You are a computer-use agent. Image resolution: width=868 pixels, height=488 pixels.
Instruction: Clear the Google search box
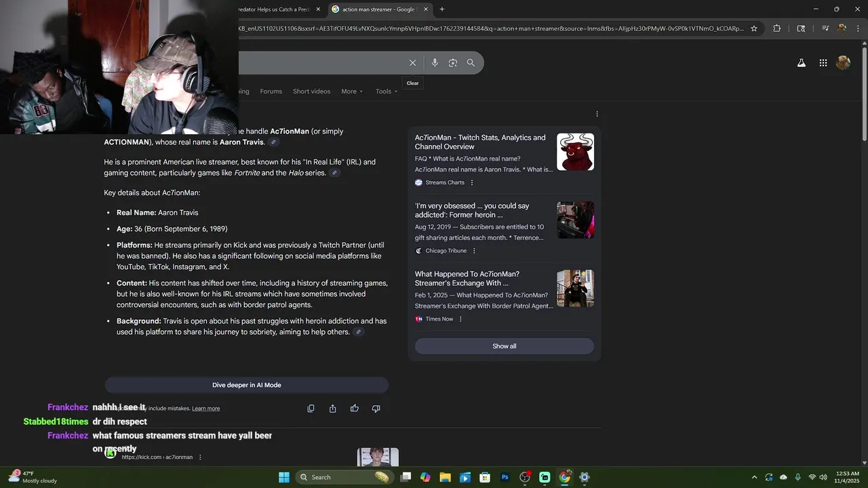pyautogui.click(x=412, y=63)
